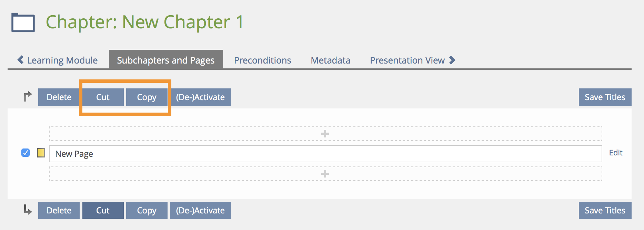Image resolution: width=644 pixels, height=230 pixels.
Task: Uncheck the New Page checkbox
Action: 26,153
